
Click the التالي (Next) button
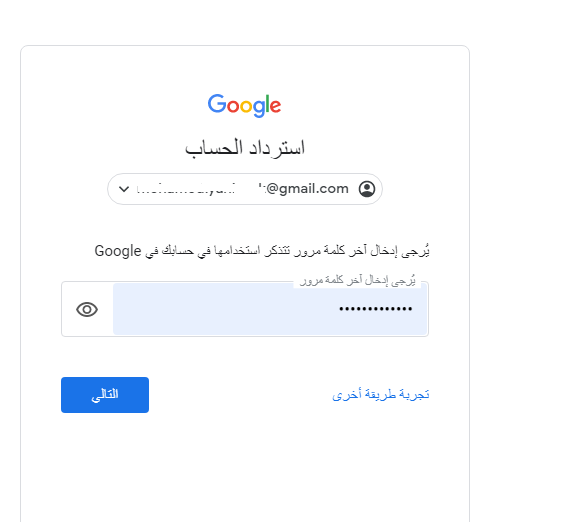105,395
